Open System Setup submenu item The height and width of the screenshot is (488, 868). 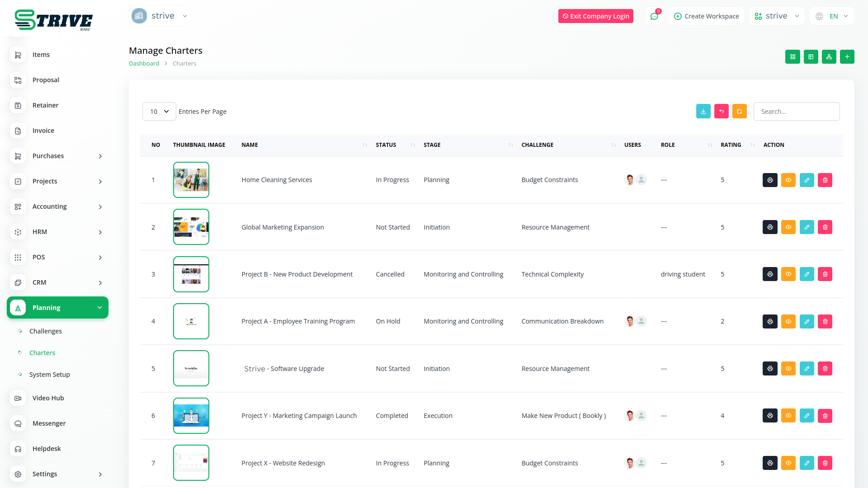click(50, 375)
